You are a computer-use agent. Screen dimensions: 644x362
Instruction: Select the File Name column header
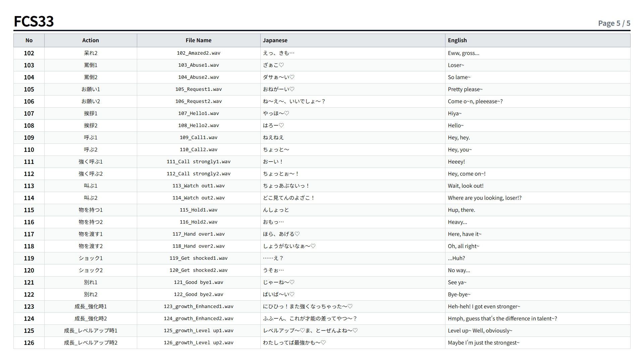(199, 40)
